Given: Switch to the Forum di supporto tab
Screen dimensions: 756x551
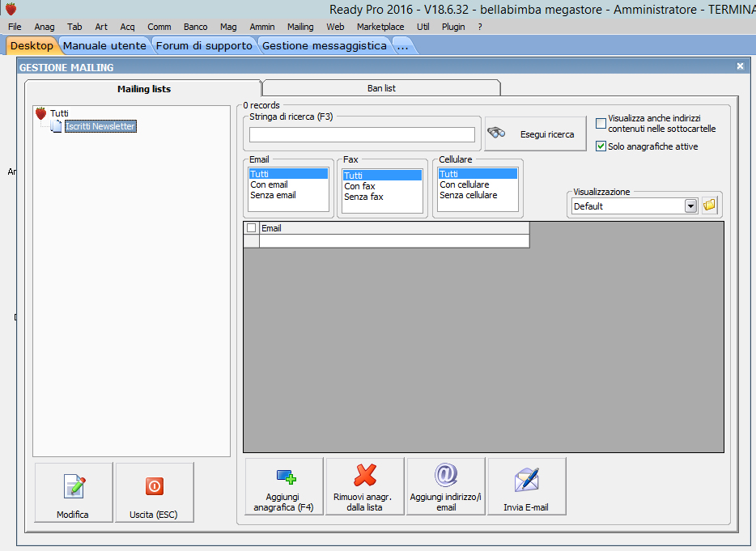Looking at the screenshot, I should [204, 46].
